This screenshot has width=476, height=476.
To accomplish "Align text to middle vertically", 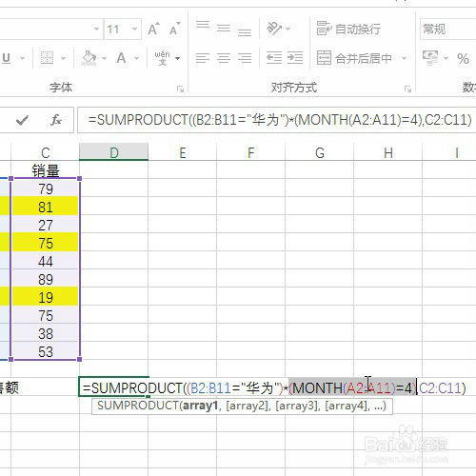I will click(224, 30).
